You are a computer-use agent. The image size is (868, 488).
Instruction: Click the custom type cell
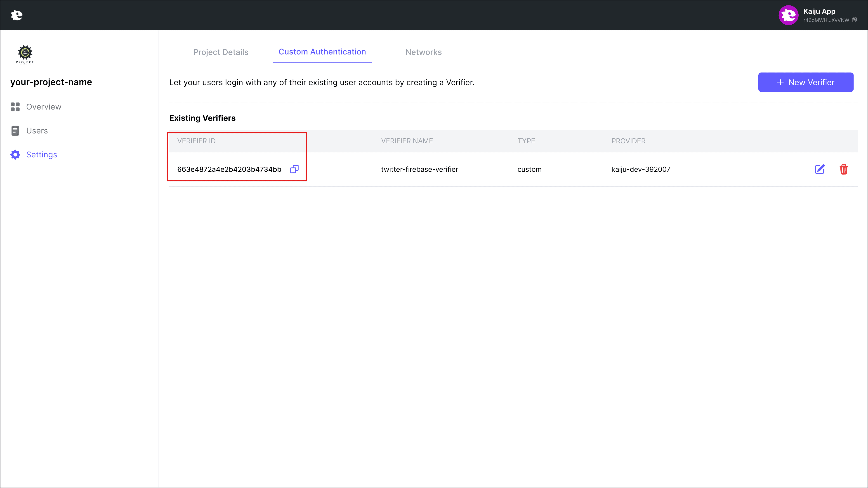coord(529,169)
